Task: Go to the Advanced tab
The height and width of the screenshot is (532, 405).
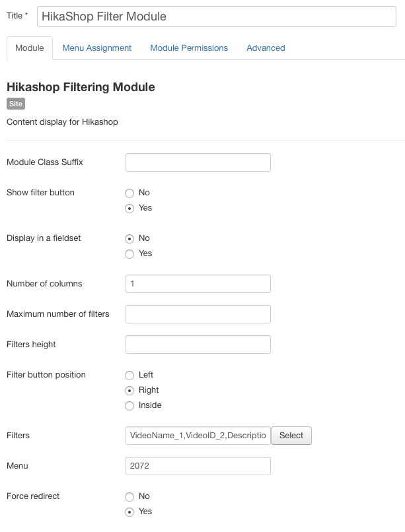Action: click(266, 48)
